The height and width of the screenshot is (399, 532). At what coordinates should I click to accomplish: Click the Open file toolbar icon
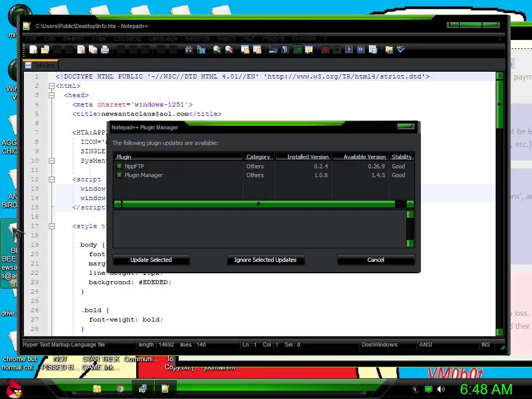click(45, 49)
